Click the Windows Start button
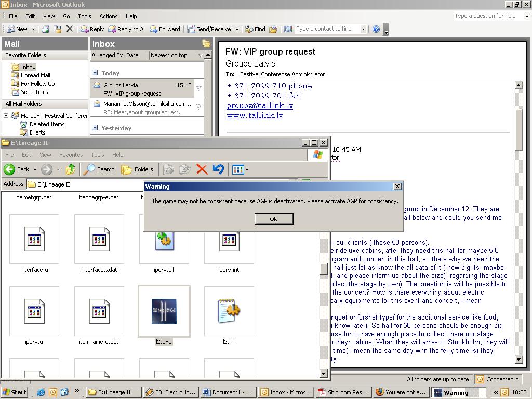 pyautogui.click(x=14, y=392)
